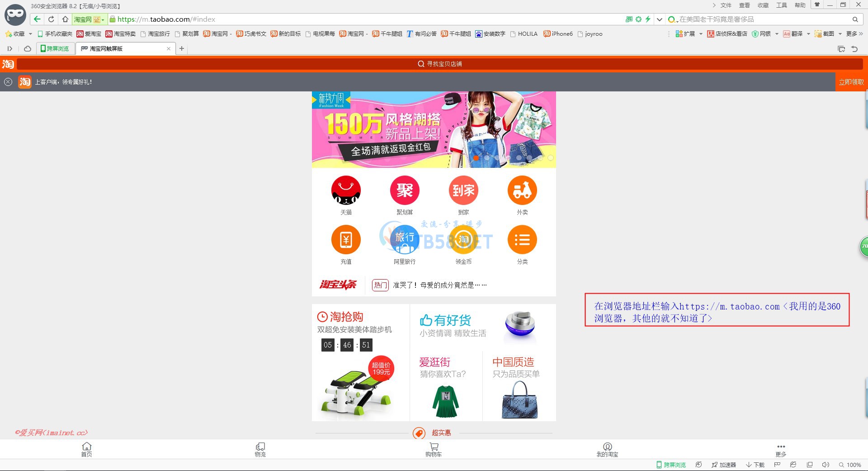Image resolution: width=868 pixels, height=471 pixels.
Task: Open 我的淘宝 in bottom navigation
Action: [607, 450]
